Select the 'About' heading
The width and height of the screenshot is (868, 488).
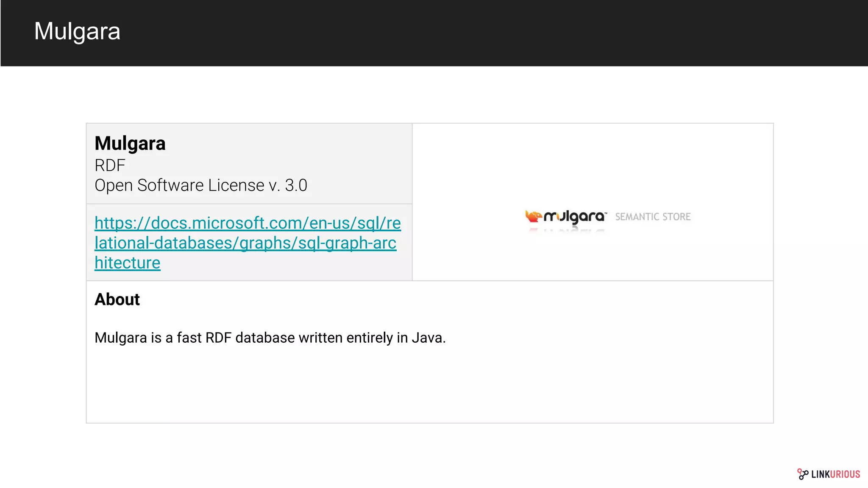coord(117,299)
